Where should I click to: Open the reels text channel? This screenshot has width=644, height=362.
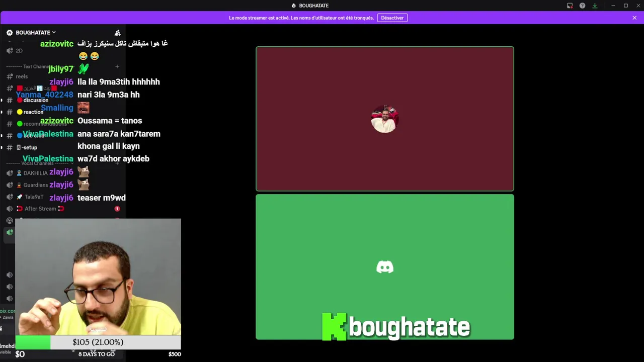pyautogui.click(x=22, y=76)
